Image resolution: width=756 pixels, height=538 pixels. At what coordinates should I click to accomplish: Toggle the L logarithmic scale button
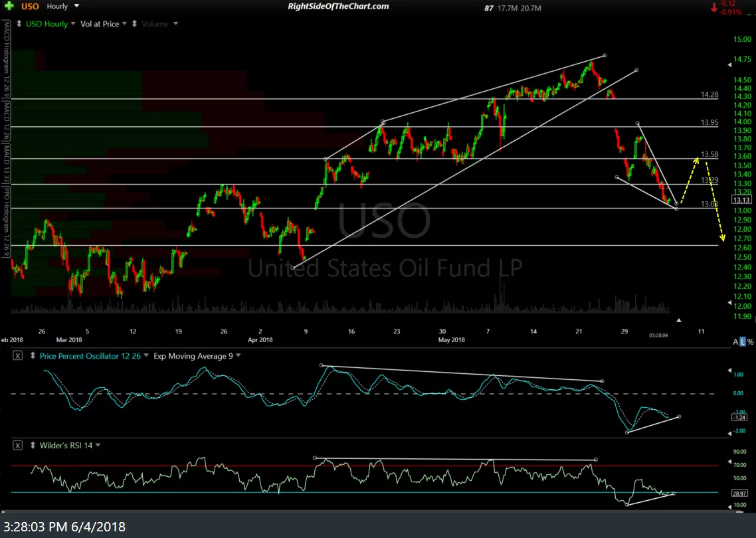(x=743, y=341)
